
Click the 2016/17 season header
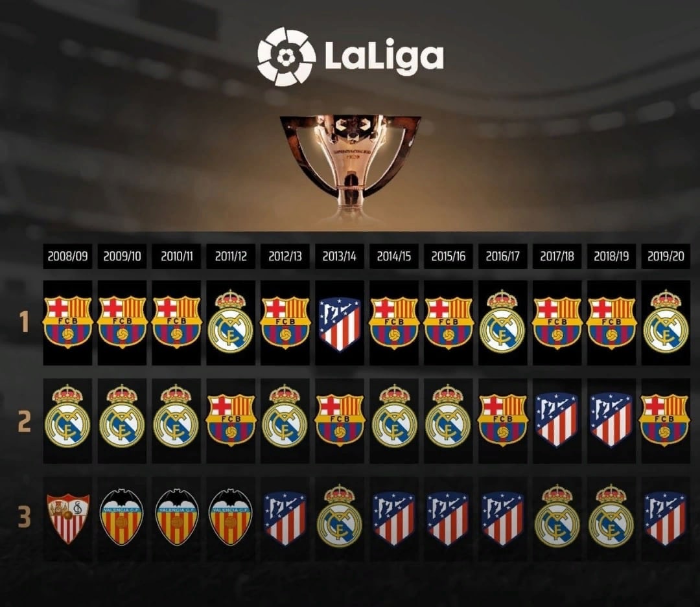(503, 256)
